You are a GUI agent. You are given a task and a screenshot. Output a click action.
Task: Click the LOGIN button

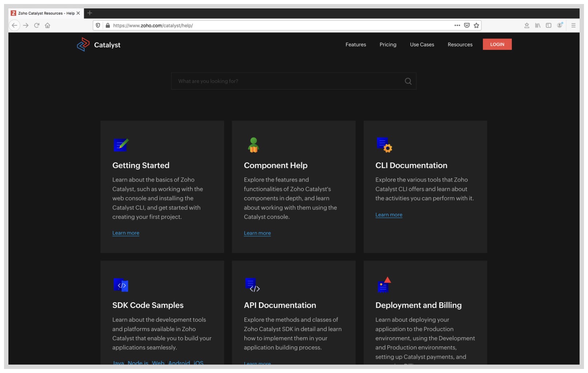(497, 44)
